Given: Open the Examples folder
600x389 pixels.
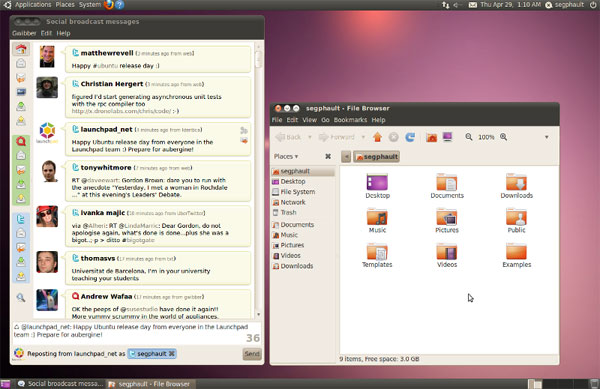Looking at the screenshot, I should 517,255.
